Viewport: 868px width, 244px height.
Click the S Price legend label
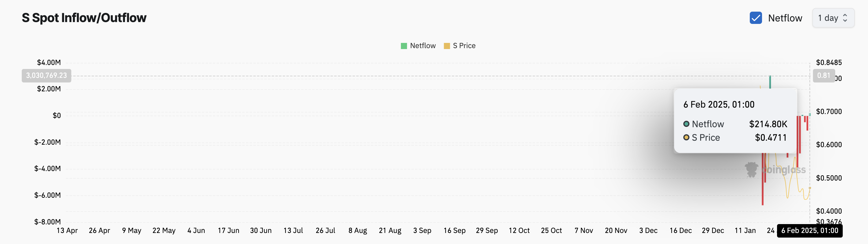tap(464, 46)
